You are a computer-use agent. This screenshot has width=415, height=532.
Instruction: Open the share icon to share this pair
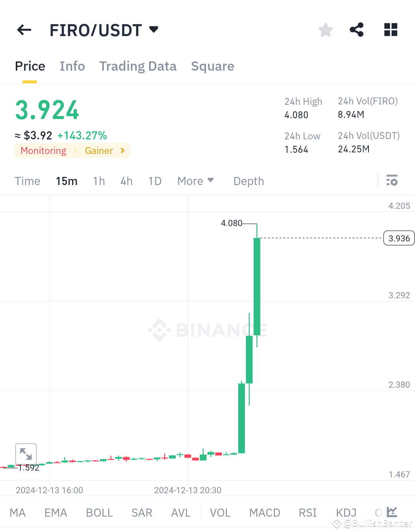coord(357,30)
